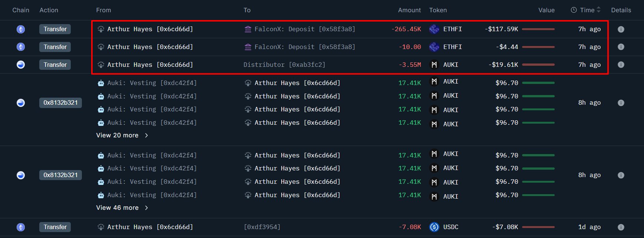Expand View 46 more transfers
Image resolution: width=644 pixels, height=238 pixels.
[122, 208]
